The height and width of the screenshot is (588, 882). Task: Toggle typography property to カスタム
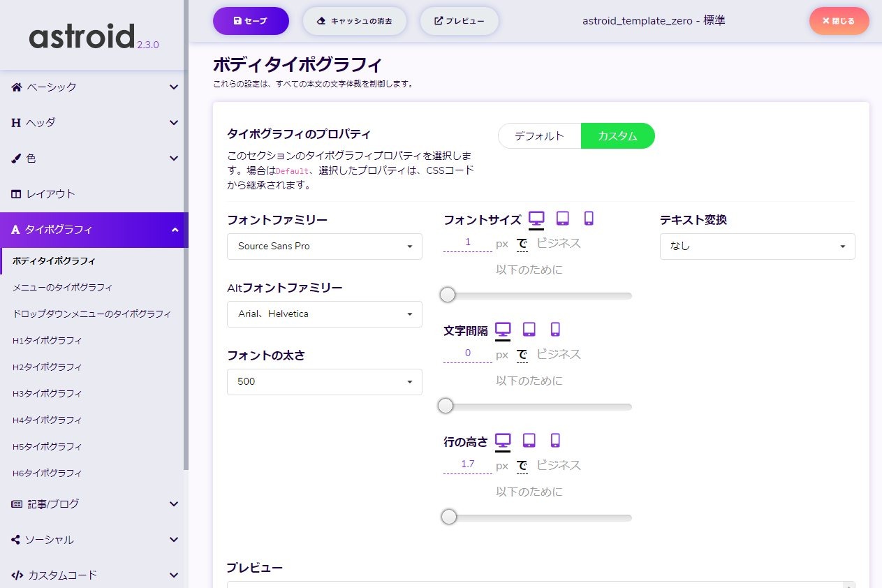tap(617, 136)
